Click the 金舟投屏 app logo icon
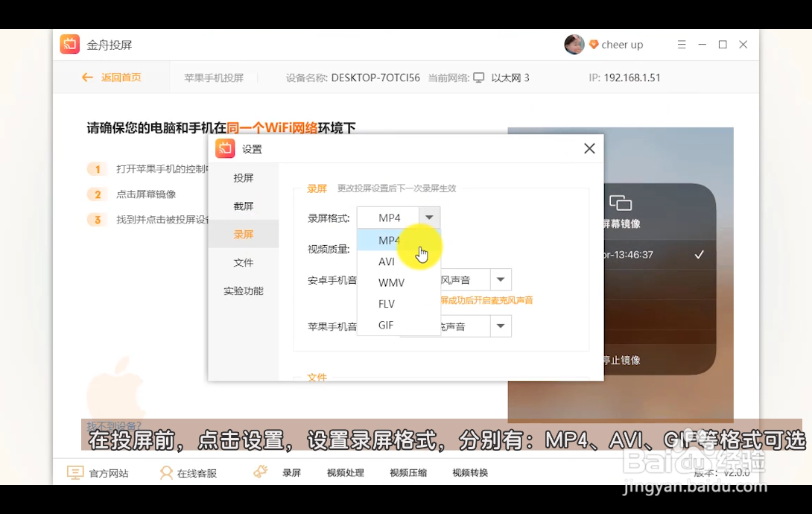The height and width of the screenshot is (514, 812). (x=70, y=45)
